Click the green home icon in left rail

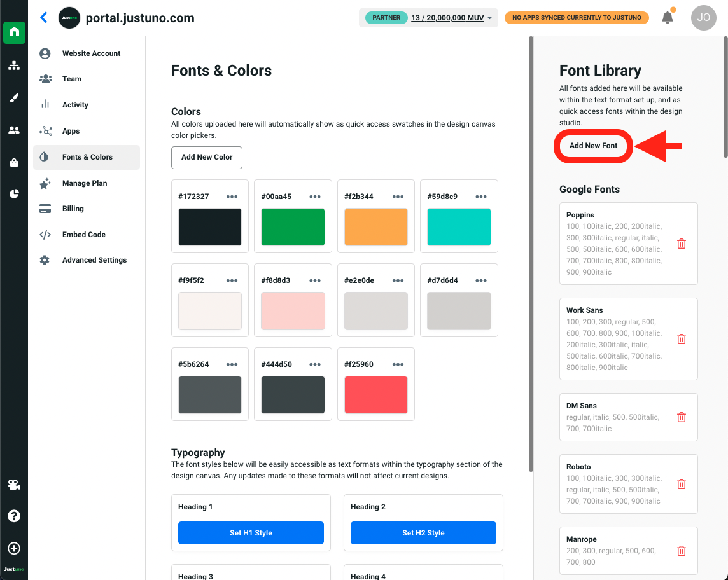(x=14, y=32)
